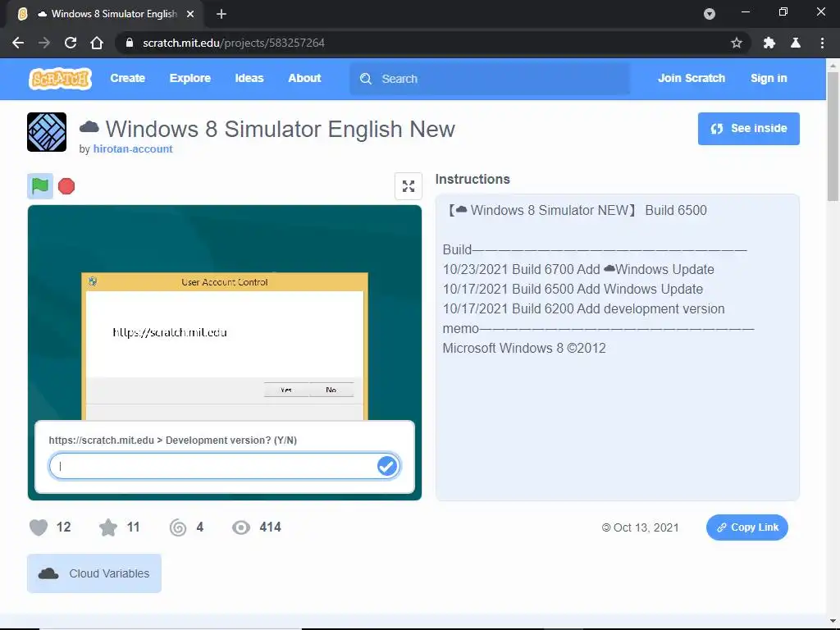Go to the browser home page
The height and width of the screenshot is (630, 840).
click(x=97, y=43)
